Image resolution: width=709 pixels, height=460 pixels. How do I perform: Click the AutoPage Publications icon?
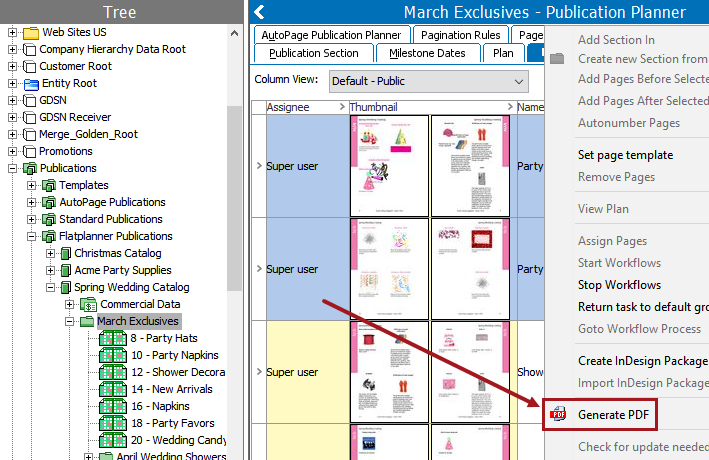point(49,203)
